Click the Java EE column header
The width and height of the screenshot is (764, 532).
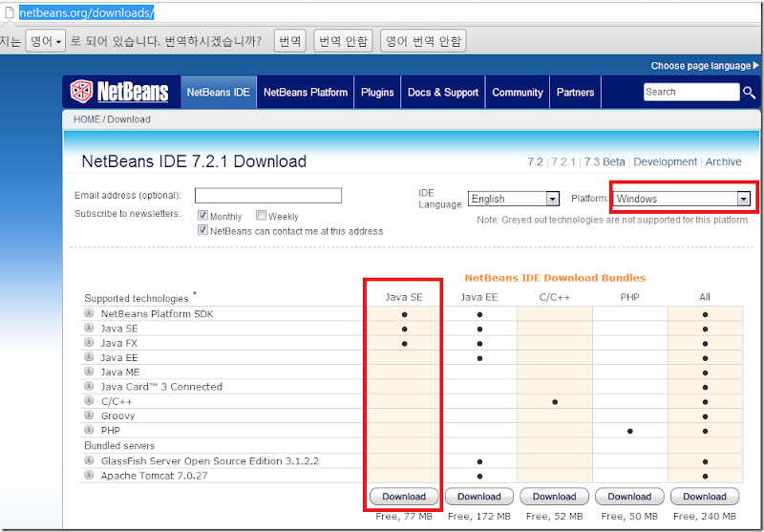point(479,297)
